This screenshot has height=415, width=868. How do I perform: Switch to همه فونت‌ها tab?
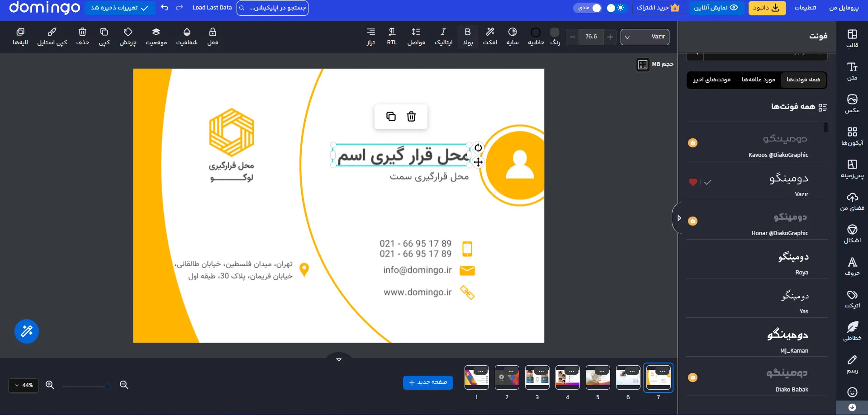(x=803, y=80)
